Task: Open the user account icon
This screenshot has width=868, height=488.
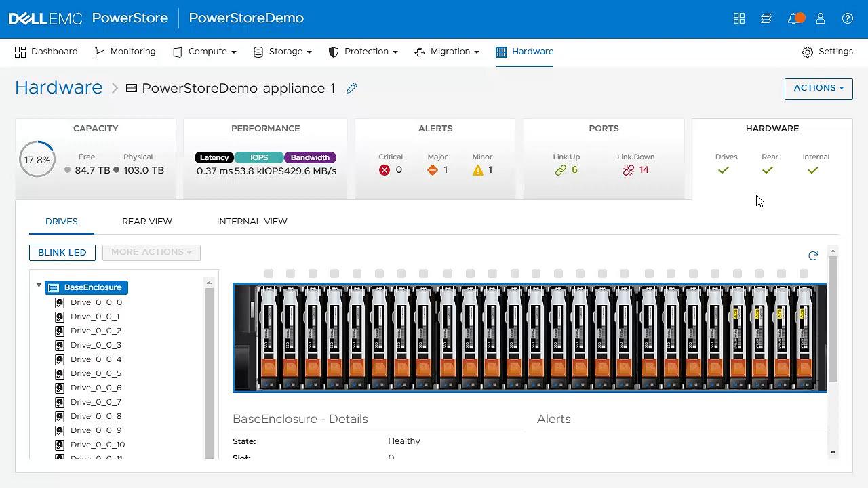Action: 821,18
